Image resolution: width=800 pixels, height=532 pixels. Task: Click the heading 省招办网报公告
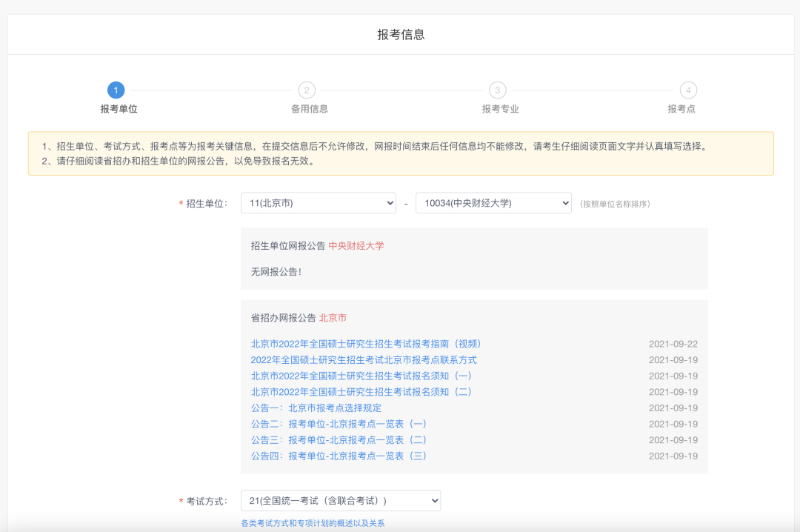pyautogui.click(x=283, y=318)
